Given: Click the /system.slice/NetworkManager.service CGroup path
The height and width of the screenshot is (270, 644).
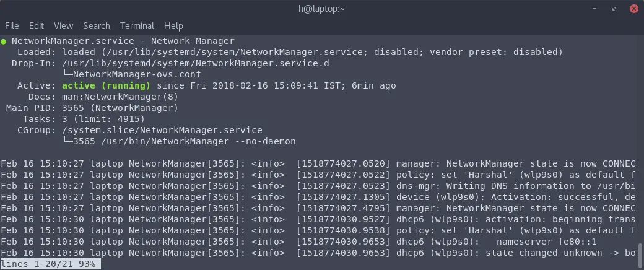Looking at the screenshot, I should [162, 130].
